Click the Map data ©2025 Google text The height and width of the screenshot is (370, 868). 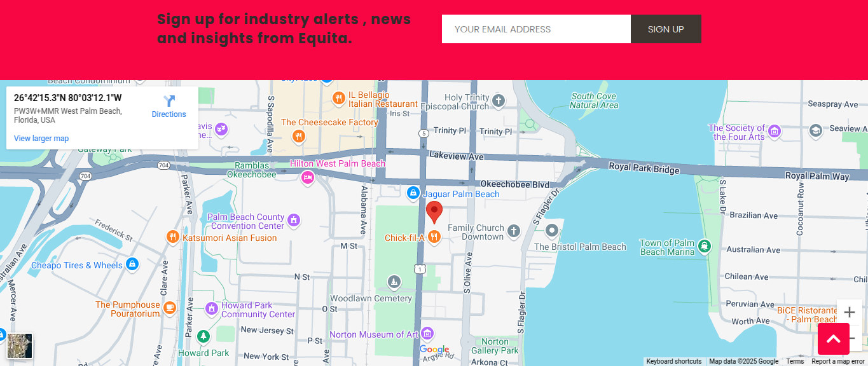(x=744, y=361)
